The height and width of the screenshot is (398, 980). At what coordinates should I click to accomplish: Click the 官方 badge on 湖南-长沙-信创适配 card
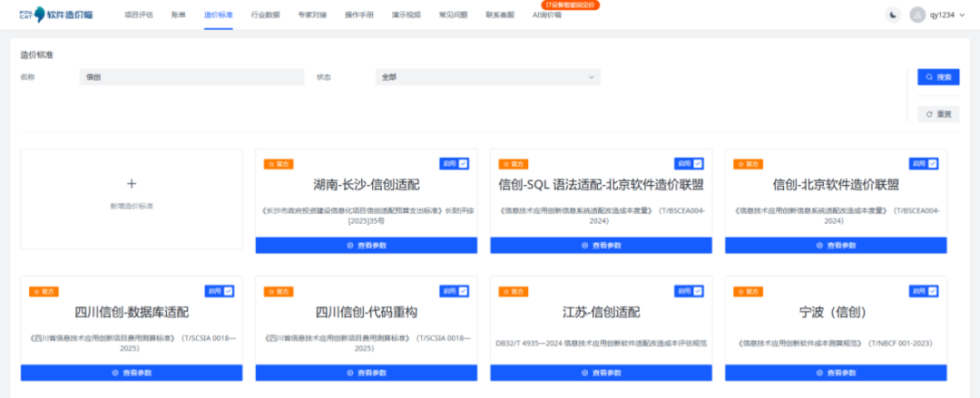279,164
